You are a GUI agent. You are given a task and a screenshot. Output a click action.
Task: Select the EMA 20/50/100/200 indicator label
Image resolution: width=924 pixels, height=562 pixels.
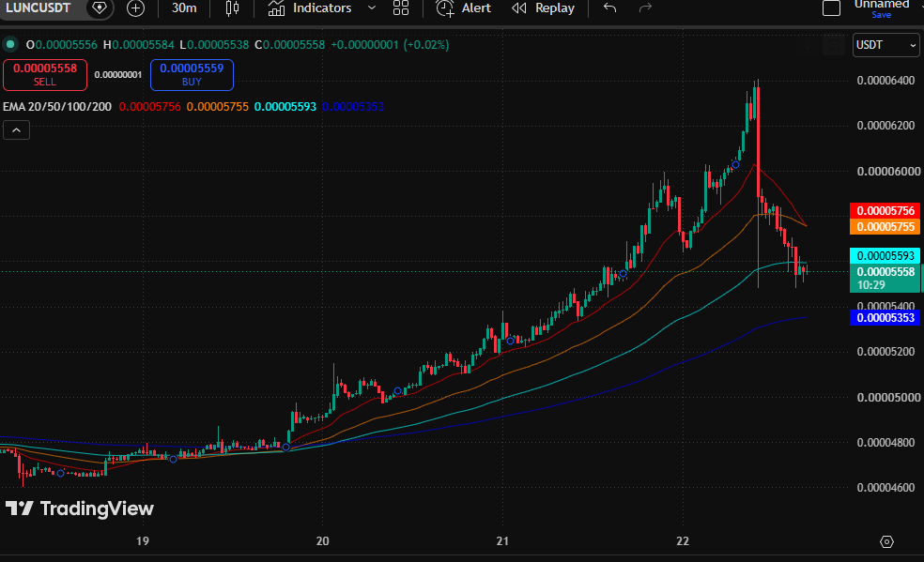[x=57, y=107]
